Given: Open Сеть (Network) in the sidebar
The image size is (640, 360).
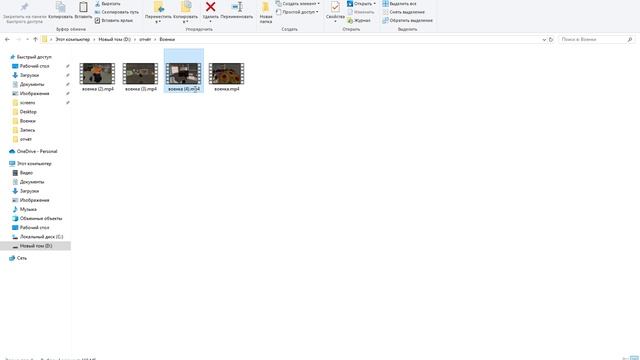Looking at the screenshot, I should coord(22,258).
